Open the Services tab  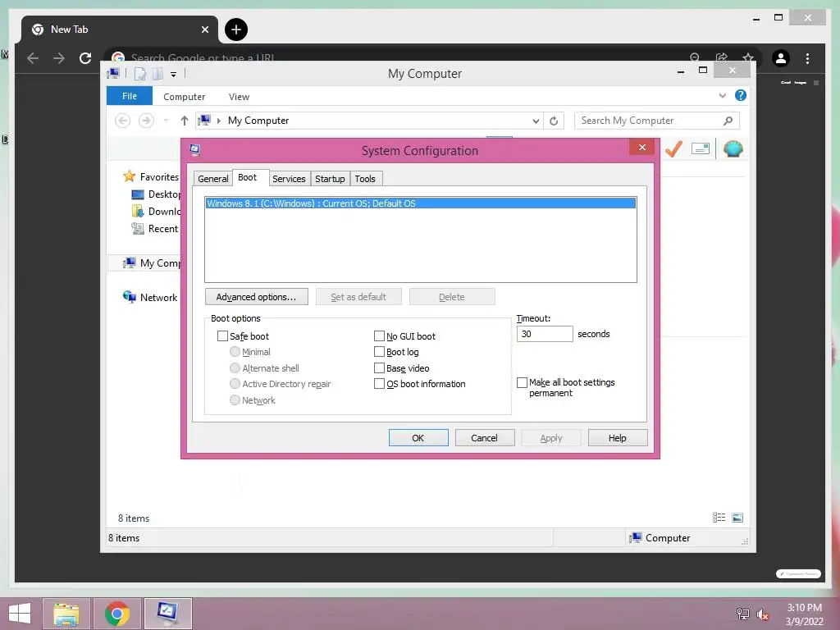289,179
